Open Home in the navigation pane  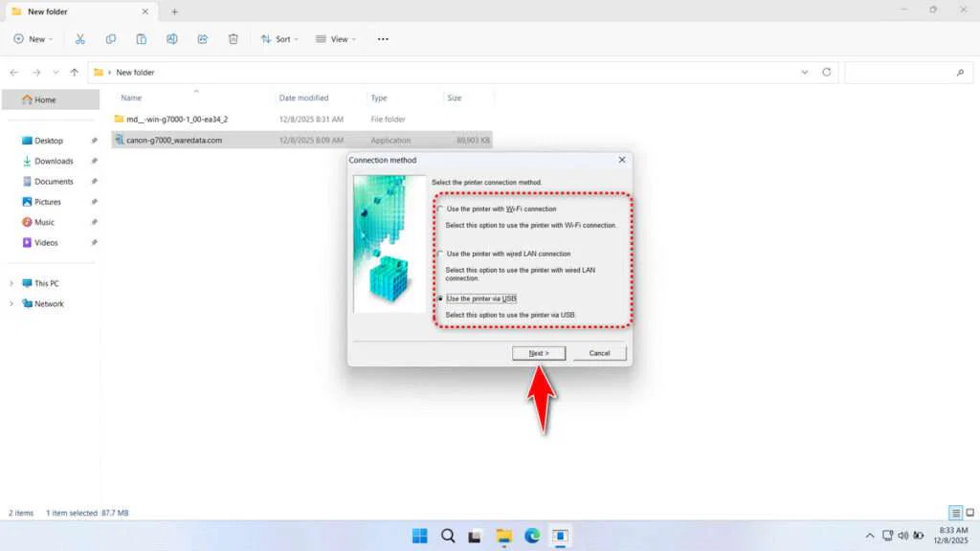pyautogui.click(x=46, y=99)
